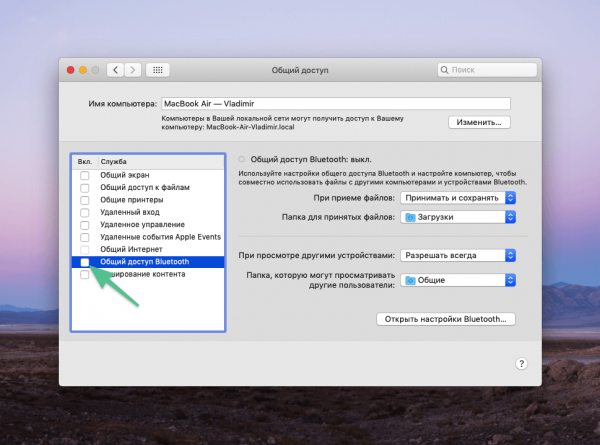
Task: Click the Общие folder icon
Action: click(410, 280)
